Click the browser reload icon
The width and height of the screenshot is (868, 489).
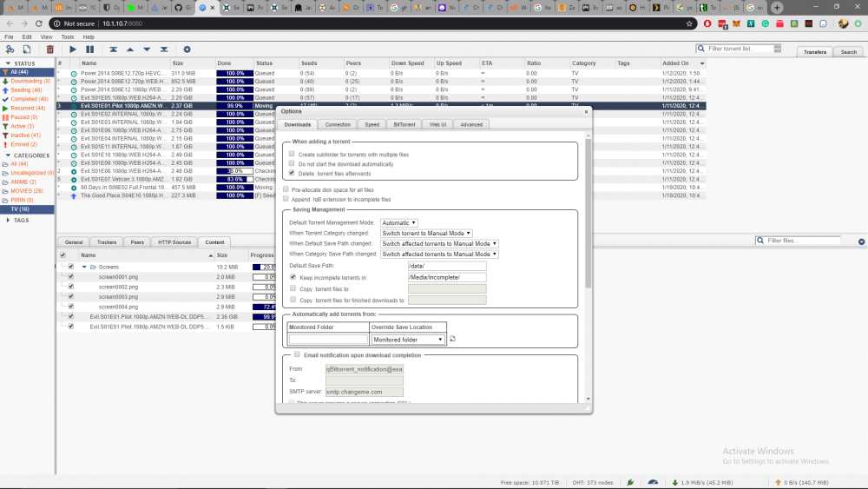coord(39,23)
